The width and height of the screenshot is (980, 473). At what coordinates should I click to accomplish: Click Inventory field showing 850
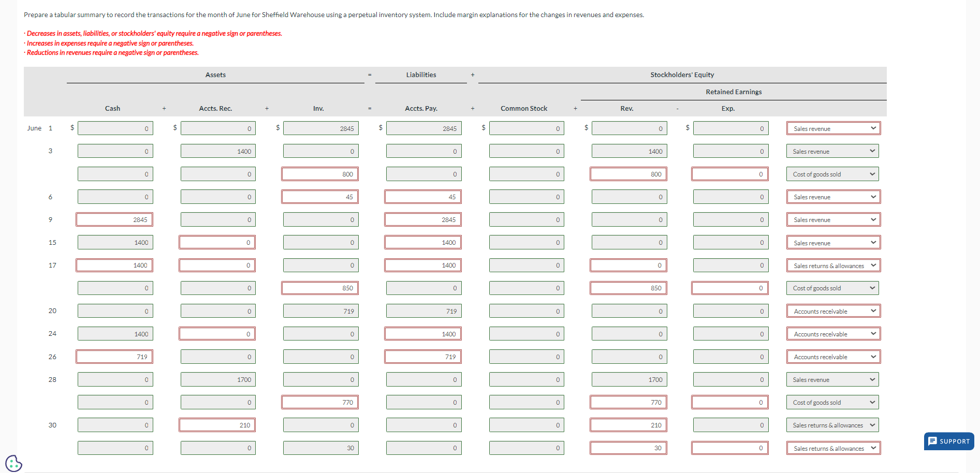tap(320, 288)
